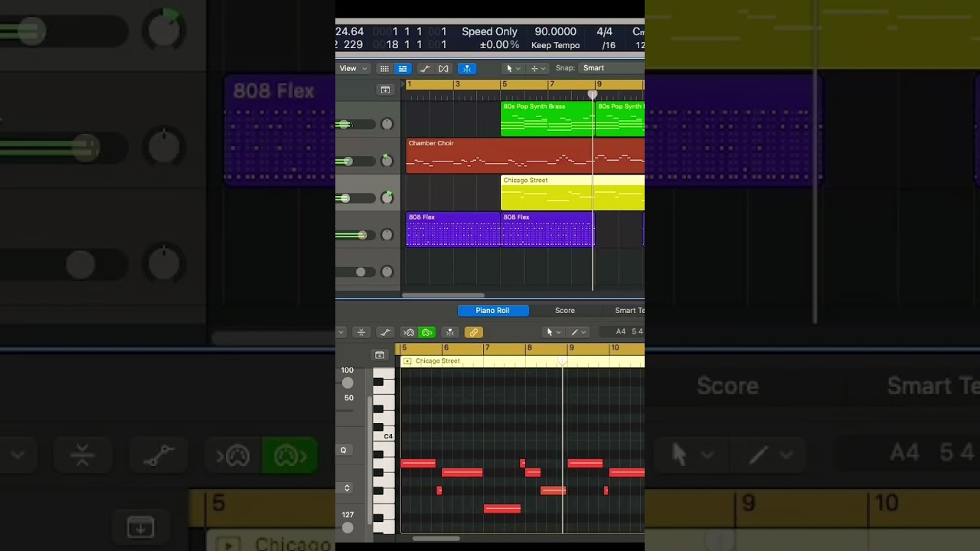This screenshot has width=980, height=551.
Task: Open the Smart Tempo tab
Action: point(629,311)
